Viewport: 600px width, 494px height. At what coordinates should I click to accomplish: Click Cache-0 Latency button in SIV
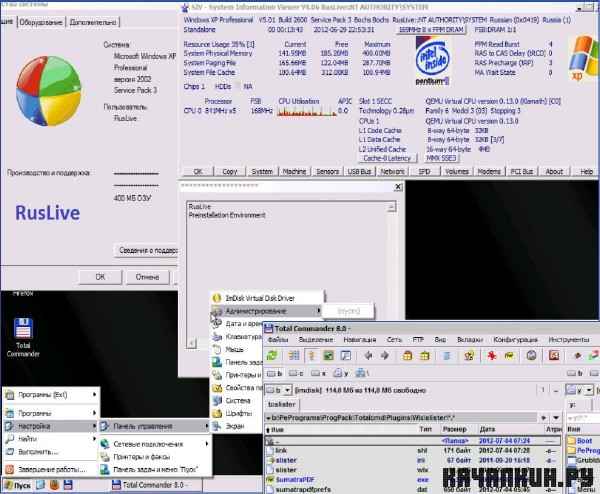pyautogui.click(x=387, y=158)
